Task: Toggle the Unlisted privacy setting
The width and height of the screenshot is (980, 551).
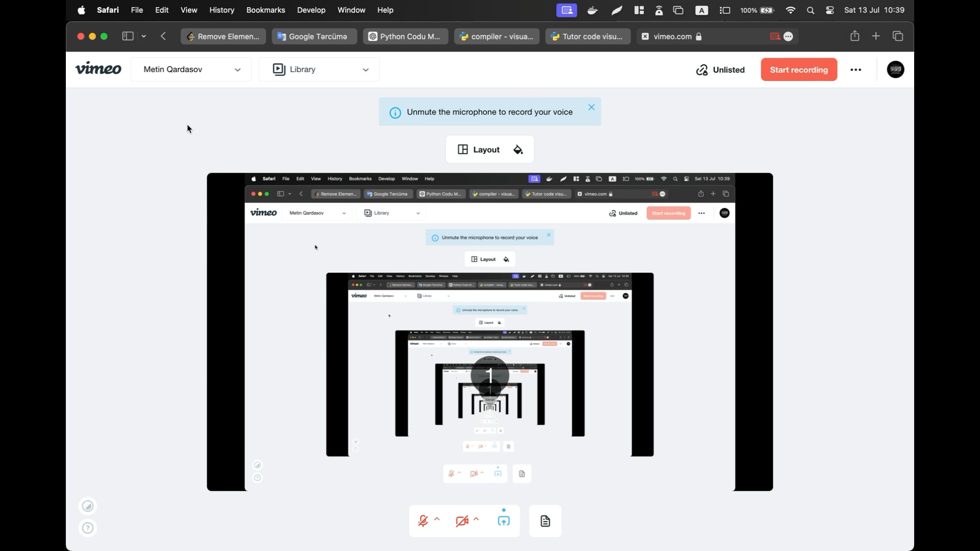Action: point(720,70)
